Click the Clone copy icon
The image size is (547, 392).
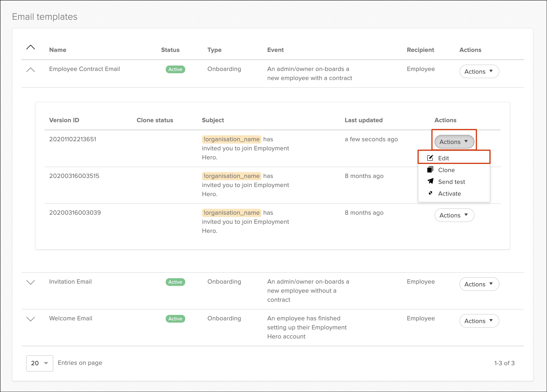[x=430, y=170]
